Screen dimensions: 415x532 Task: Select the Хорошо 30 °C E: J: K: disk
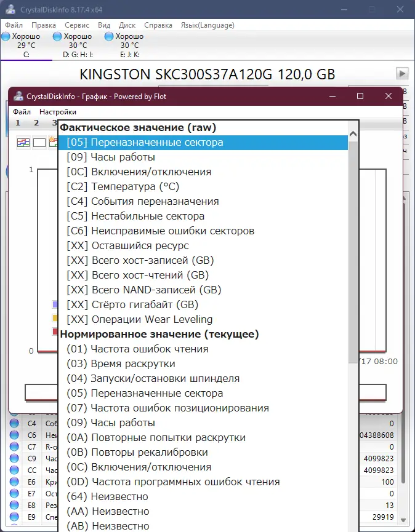coord(129,45)
